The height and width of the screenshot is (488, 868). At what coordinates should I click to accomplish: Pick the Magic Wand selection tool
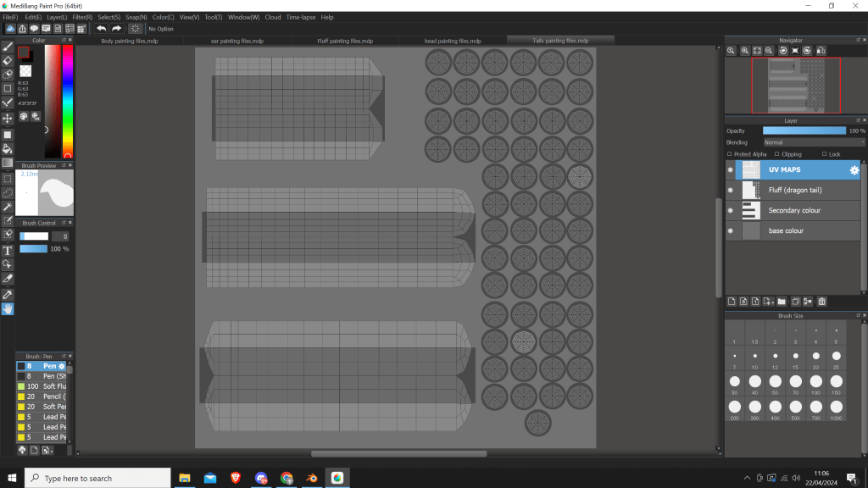point(8,207)
